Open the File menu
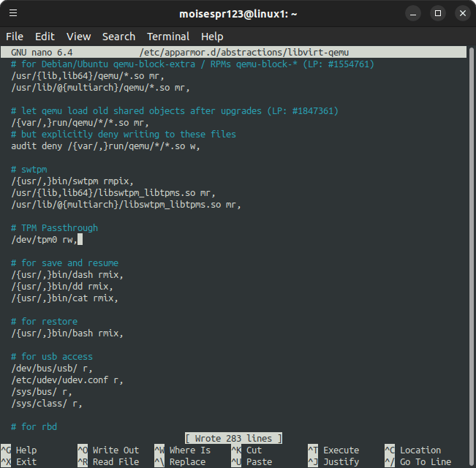Screen dimensions: 476x468 (x=15, y=37)
